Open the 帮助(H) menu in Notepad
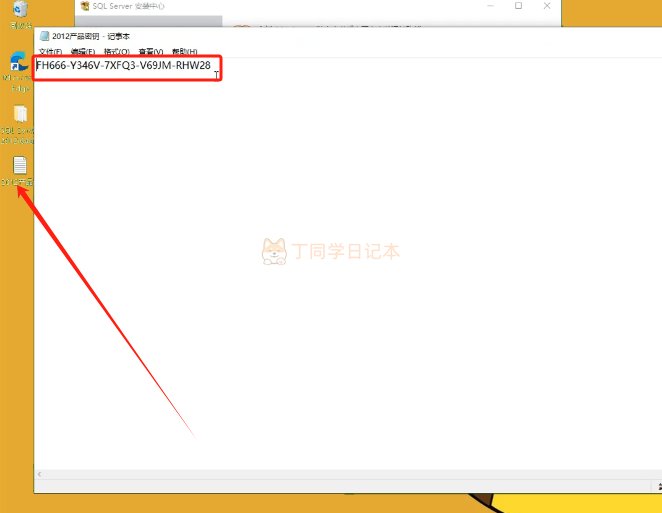This screenshot has width=662, height=513. coord(184,52)
